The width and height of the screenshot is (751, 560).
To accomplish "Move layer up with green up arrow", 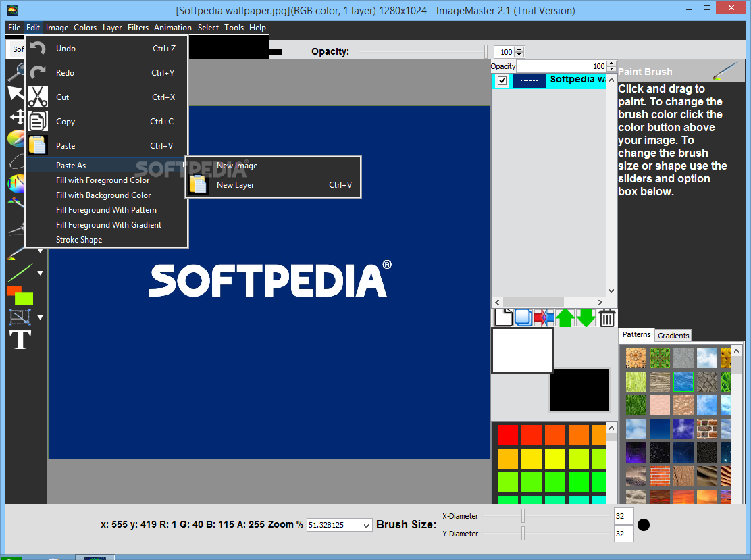I will point(565,317).
